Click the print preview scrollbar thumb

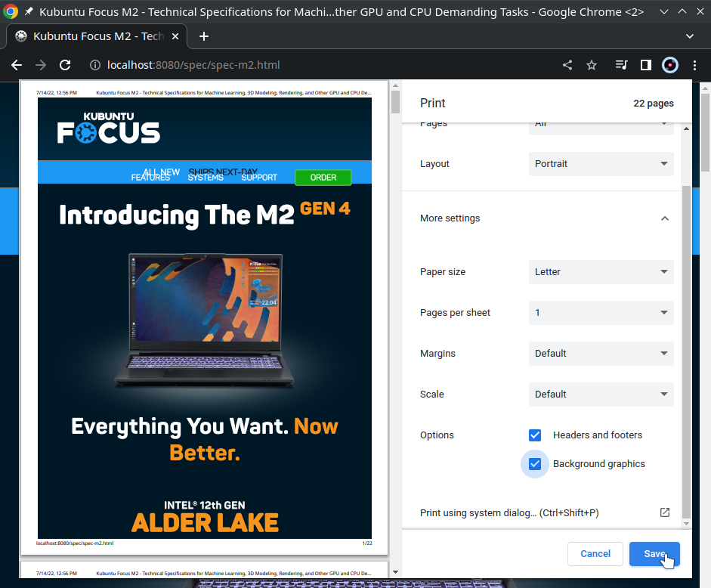pyautogui.click(x=395, y=102)
